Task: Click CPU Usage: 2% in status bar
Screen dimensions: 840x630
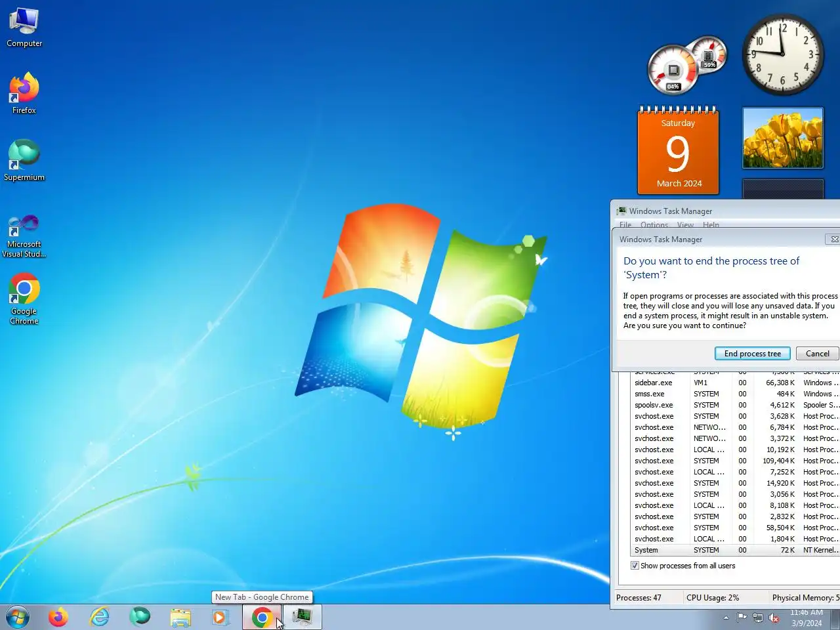Action: [713, 598]
